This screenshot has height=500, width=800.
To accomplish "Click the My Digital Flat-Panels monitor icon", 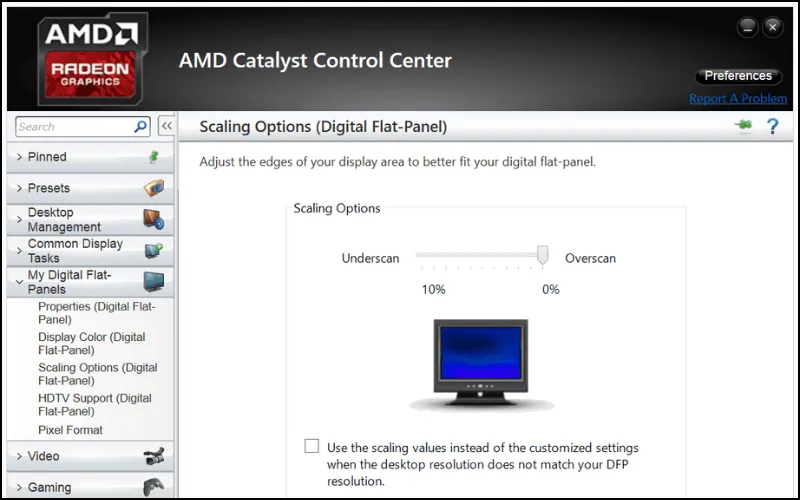I will [154, 282].
